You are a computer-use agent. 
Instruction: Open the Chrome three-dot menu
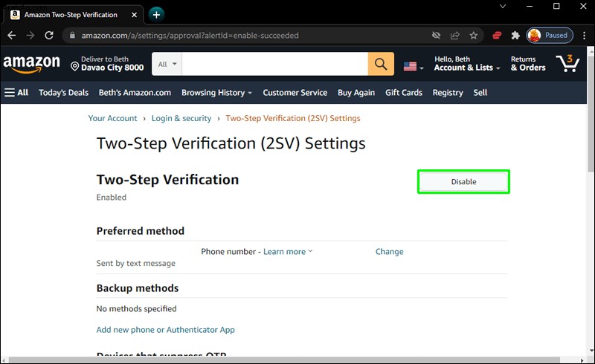click(x=584, y=36)
